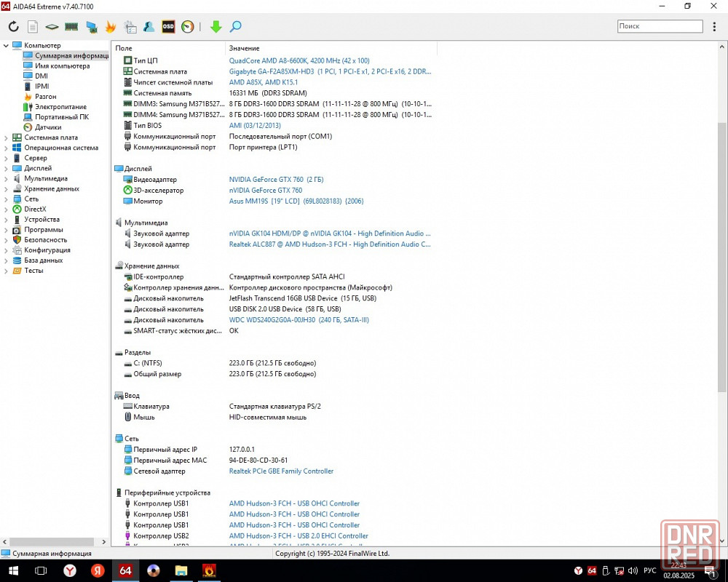Click the user silhouette toolbar icon
Screen dimensions: 728x582
pyautogui.click(x=149, y=26)
